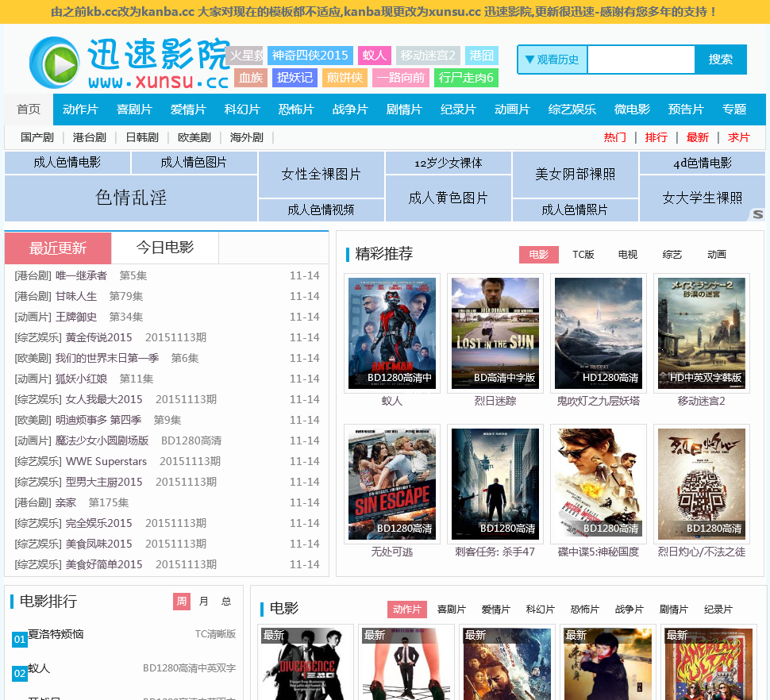The image size is (770, 700).
Task: Select 剧情片 in the 电影 section
Action: [673, 610]
